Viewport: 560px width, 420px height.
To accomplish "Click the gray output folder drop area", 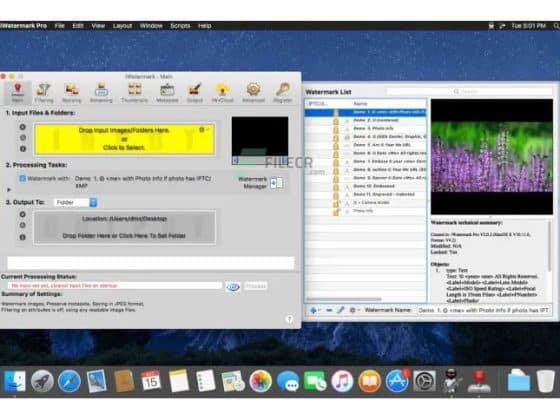I will 124,228.
